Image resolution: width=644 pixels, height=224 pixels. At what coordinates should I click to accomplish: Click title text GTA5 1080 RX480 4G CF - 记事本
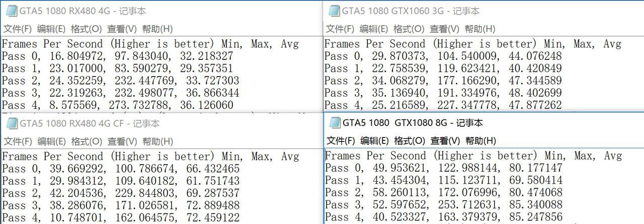pyautogui.click(x=90, y=123)
